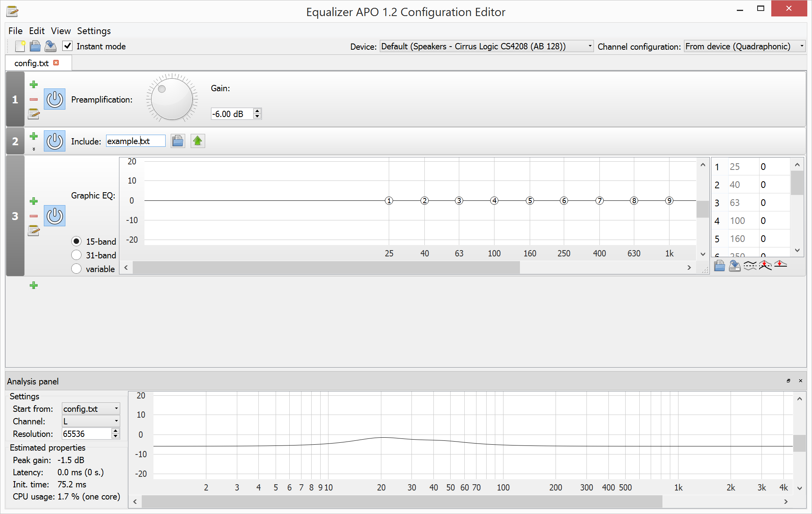Image resolution: width=812 pixels, height=514 pixels.
Task: Select the variable band radio button
Action: click(x=76, y=269)
